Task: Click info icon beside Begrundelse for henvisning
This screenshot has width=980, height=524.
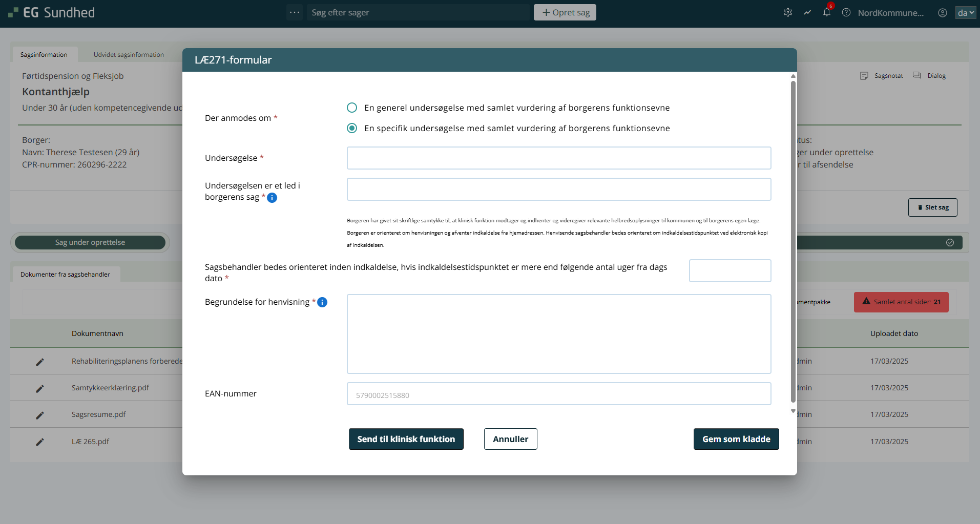Action: 322,302
